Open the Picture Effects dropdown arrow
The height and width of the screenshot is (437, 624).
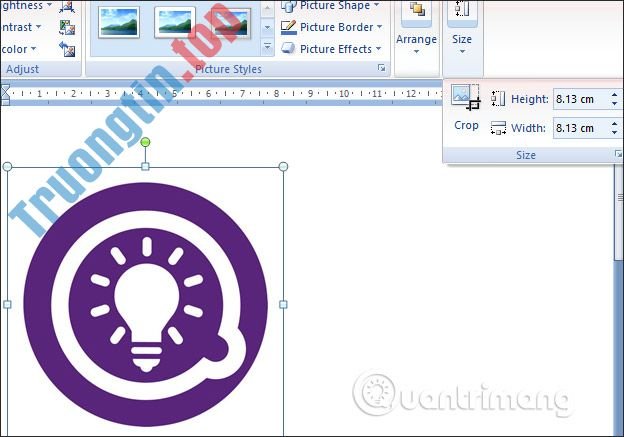point(378,49)
